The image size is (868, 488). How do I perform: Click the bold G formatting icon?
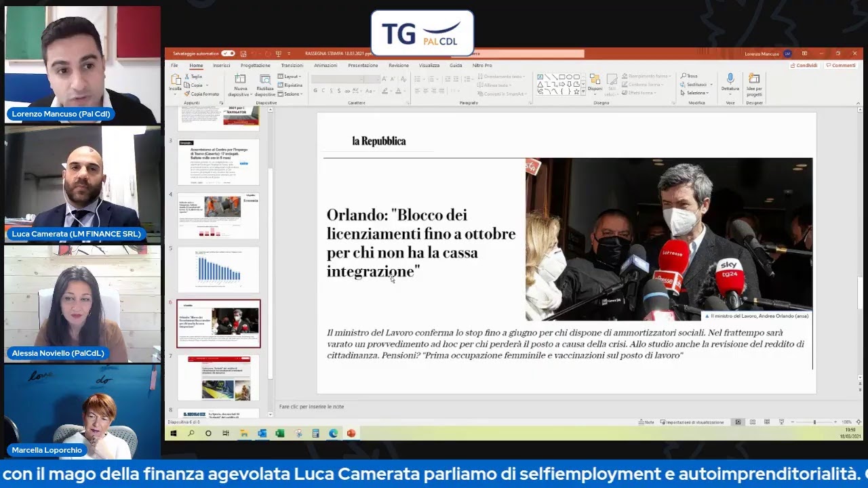tap(315, 91)
